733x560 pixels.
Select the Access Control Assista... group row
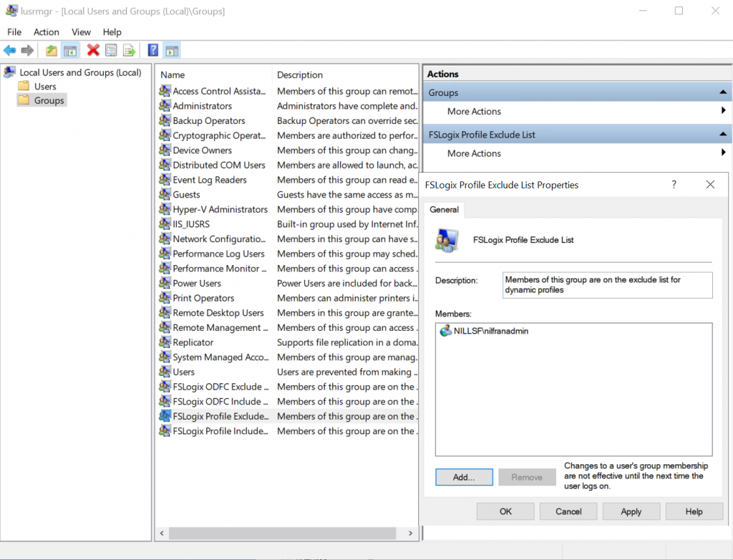pyautogui.click(x=288, y=91)
